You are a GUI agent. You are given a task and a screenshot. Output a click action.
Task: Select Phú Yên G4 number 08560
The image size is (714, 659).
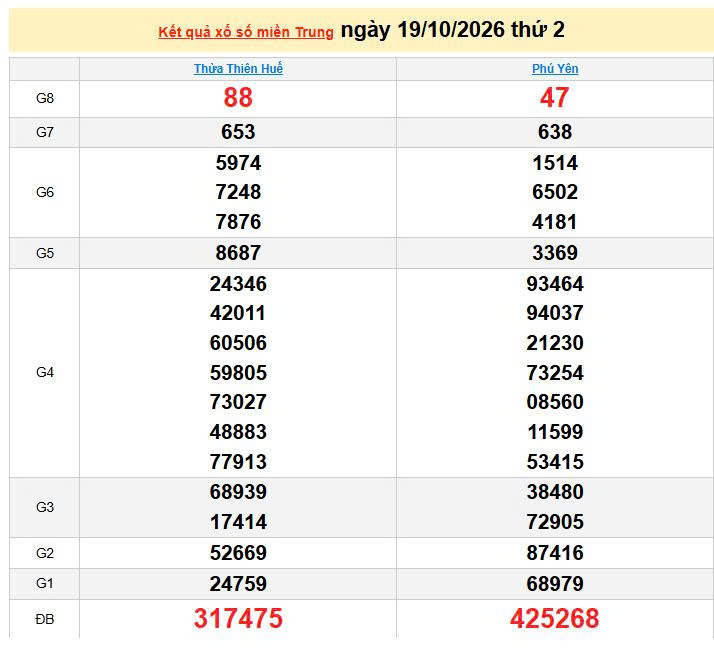point(555,402)
